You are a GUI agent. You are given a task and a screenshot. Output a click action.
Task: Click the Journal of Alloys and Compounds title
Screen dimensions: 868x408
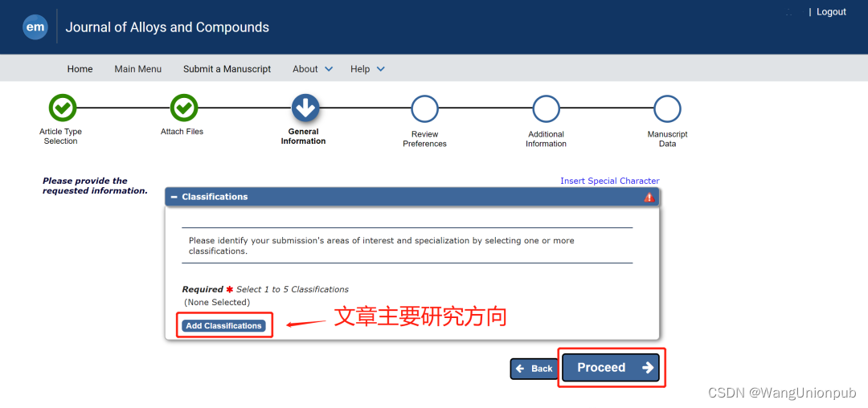167,27
